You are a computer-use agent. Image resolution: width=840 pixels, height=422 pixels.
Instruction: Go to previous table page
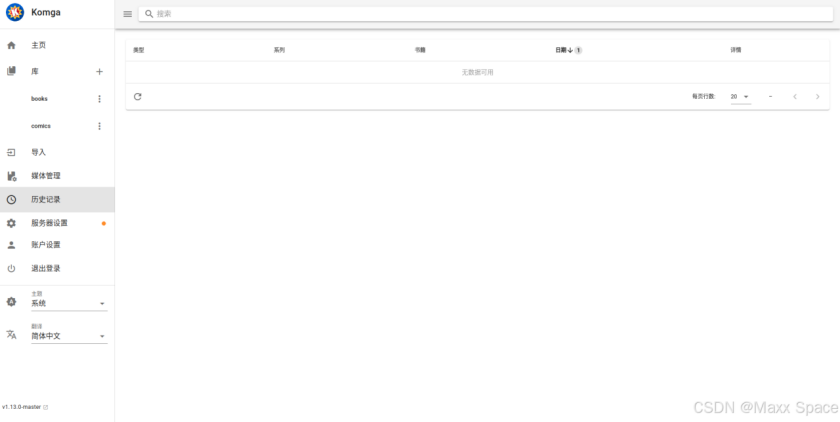click(x=795, y=96)
